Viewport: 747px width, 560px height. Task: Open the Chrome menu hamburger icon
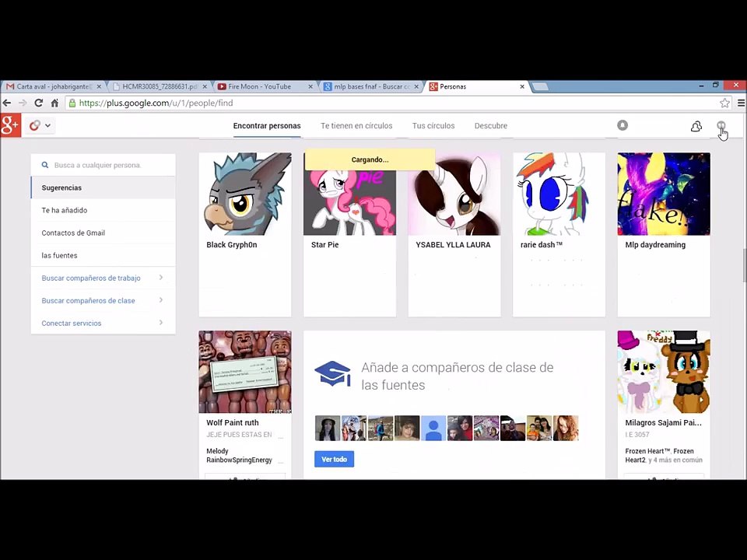click(742, 103)
